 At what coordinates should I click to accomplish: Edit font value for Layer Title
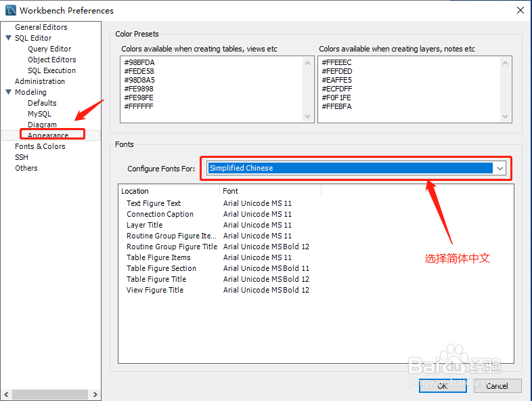257,225
